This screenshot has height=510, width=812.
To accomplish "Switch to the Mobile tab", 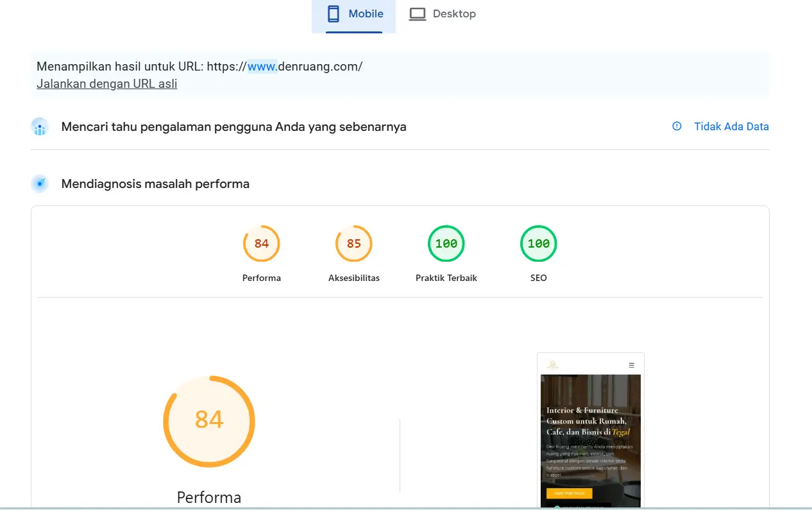I will click(x=353, y=15).
